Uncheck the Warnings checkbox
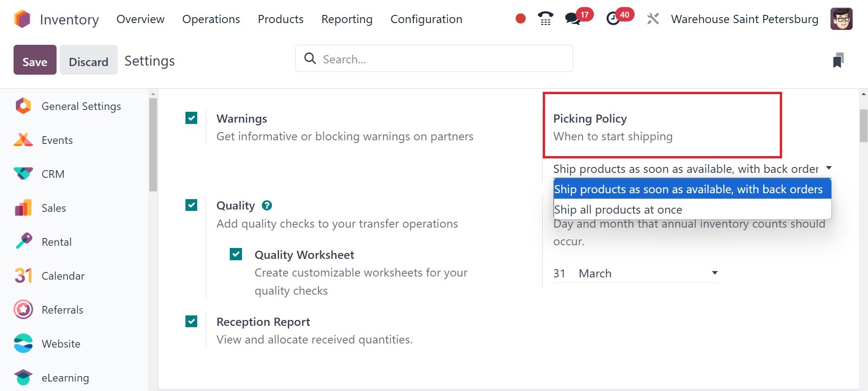This screenshot has height=391, width=868. point(191,119)
